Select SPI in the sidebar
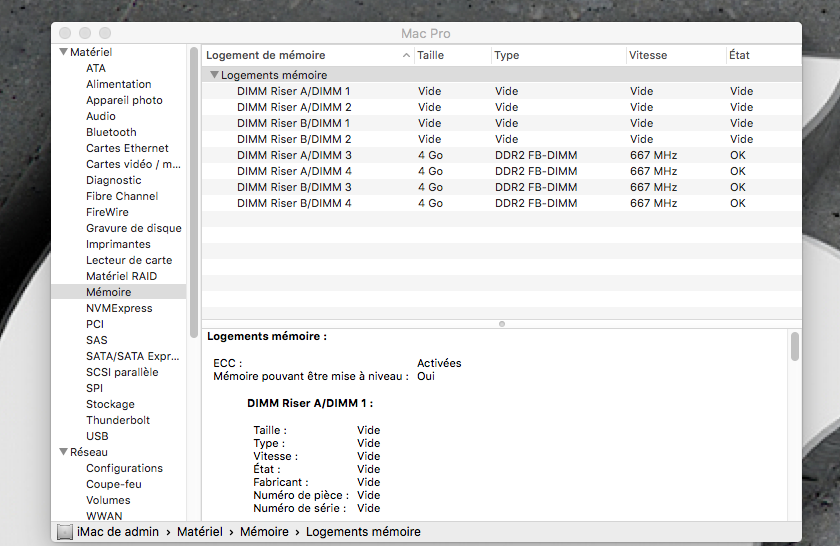 (x=94, y=388)
